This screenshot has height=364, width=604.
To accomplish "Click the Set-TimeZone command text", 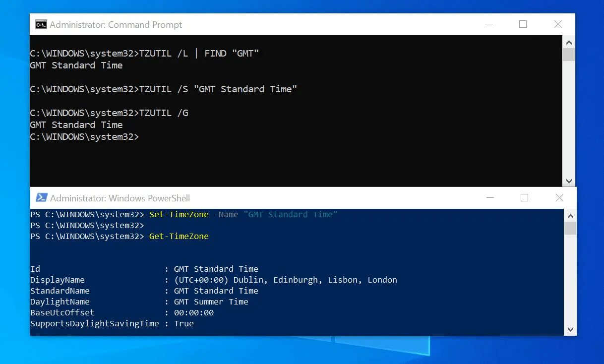I will (x=179, y=214).
